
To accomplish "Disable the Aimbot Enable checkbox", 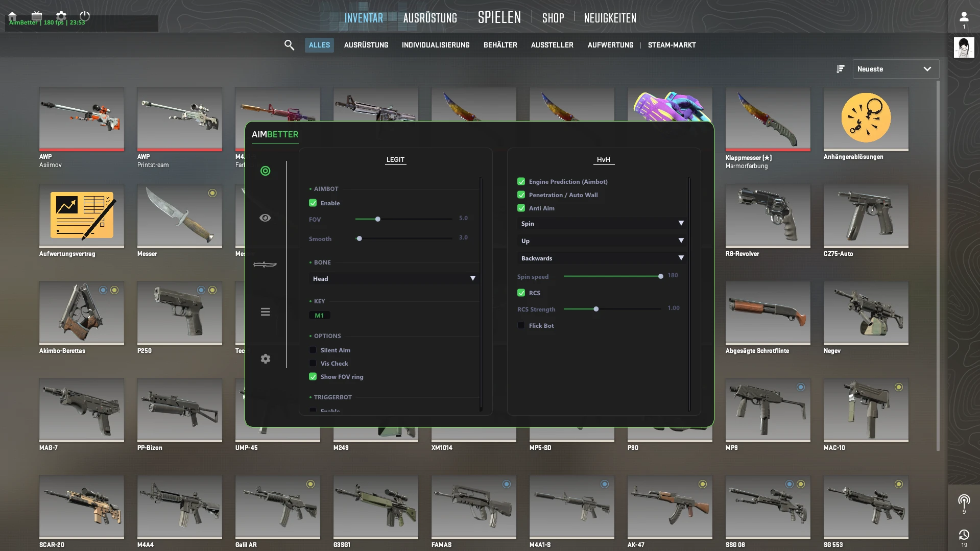I will point(313,203).
